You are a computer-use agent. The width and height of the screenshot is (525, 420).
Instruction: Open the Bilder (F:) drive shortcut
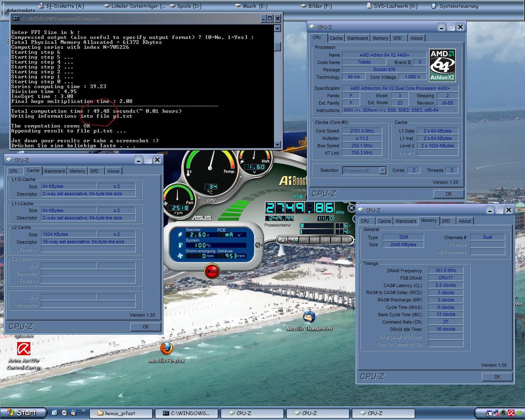pyautogui.click(x=316, y=6)
